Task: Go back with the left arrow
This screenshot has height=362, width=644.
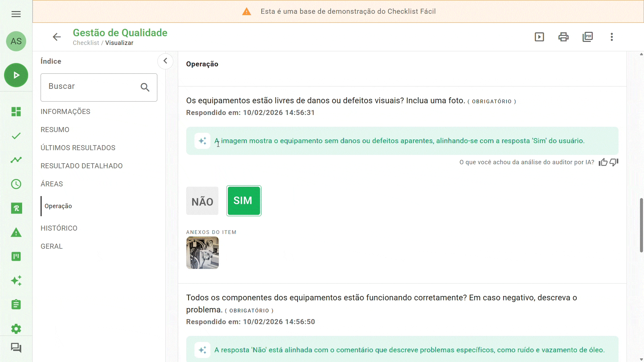Action: pyautogui.click(x=57, y=37)
